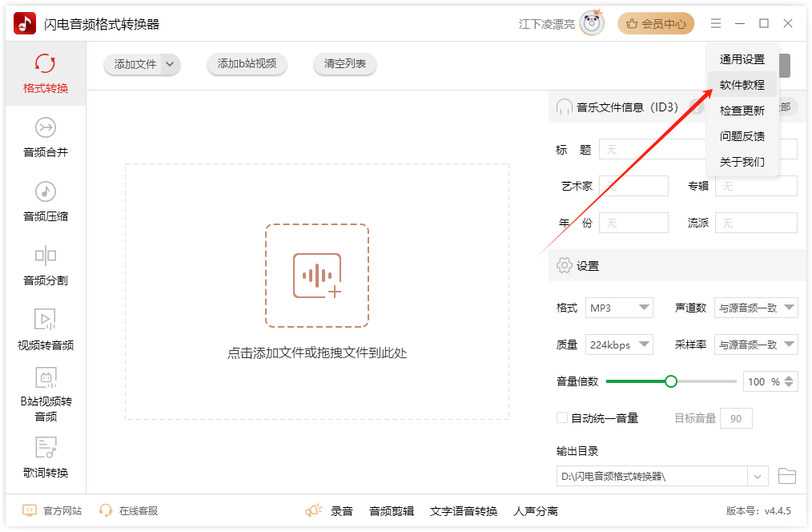
Task: Click the 添加b站视频 button
Action: click(247, 64)
